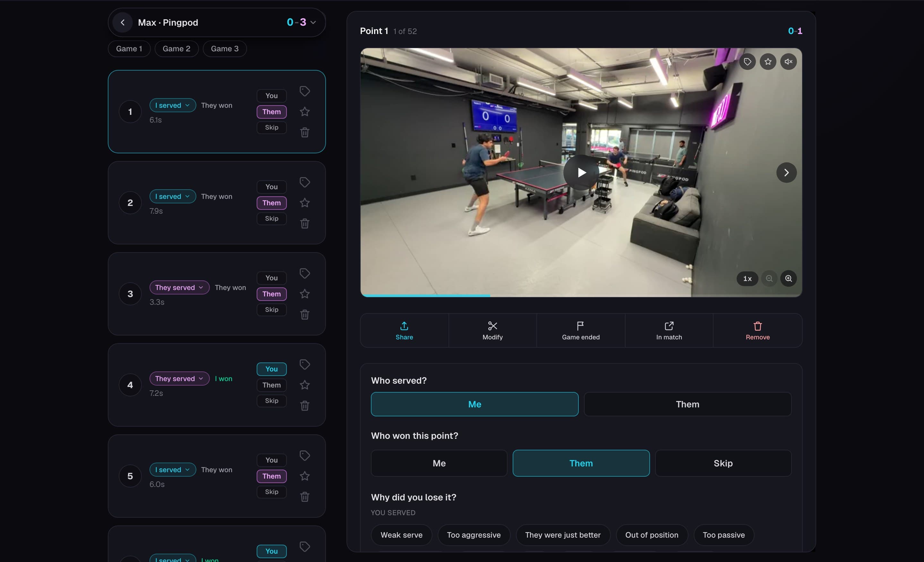Mark Game ended with flag
Screen dimensions: 924x562
pos(580,331)
